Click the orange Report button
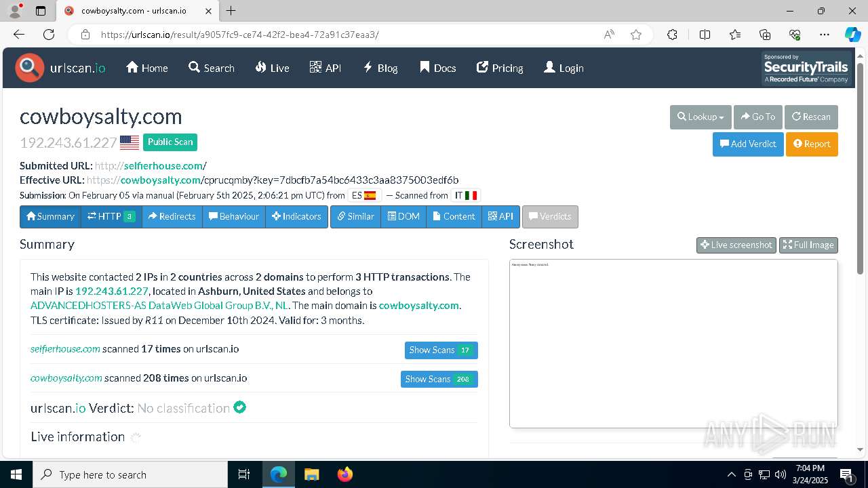The height and width of the screenshot is (488, 868). click(x=812, y=144)
